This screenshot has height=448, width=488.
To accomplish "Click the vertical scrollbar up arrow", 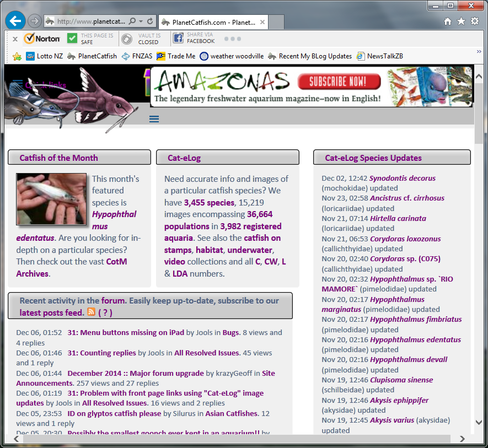I will coord(479,76).
